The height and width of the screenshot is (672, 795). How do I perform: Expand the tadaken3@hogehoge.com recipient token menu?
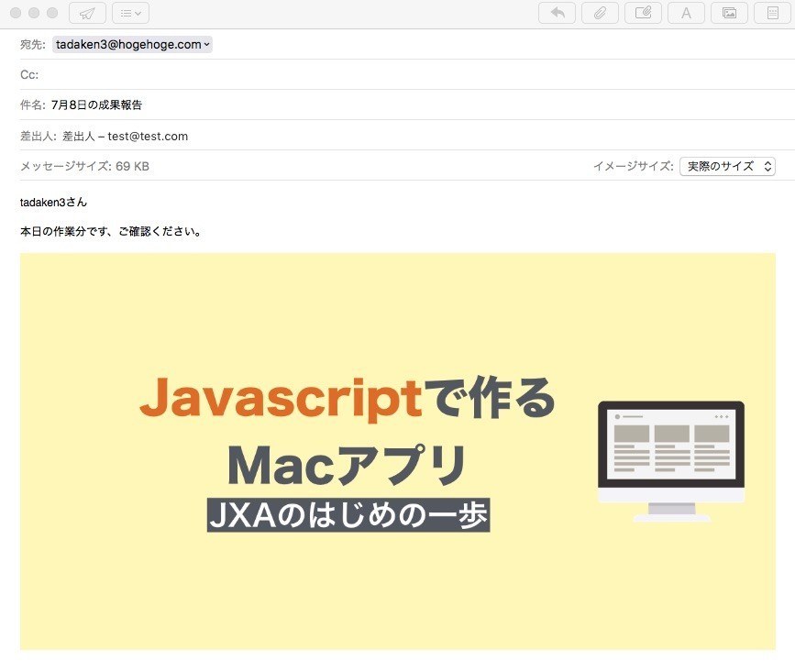[x=208, y=44]
